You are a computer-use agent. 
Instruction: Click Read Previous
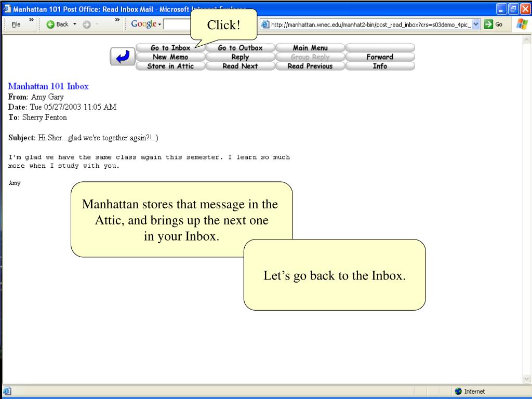point(310,66)
